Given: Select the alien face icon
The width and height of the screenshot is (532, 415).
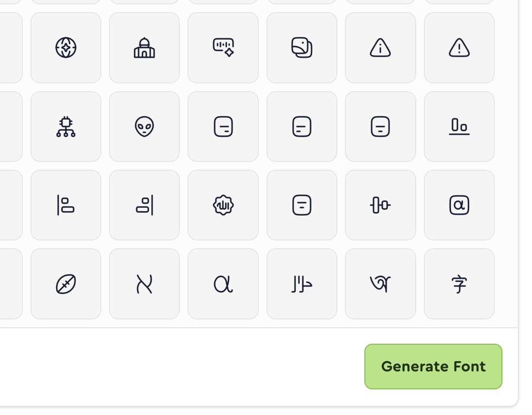Looking at the screenshot, I should tap(144, 126).
